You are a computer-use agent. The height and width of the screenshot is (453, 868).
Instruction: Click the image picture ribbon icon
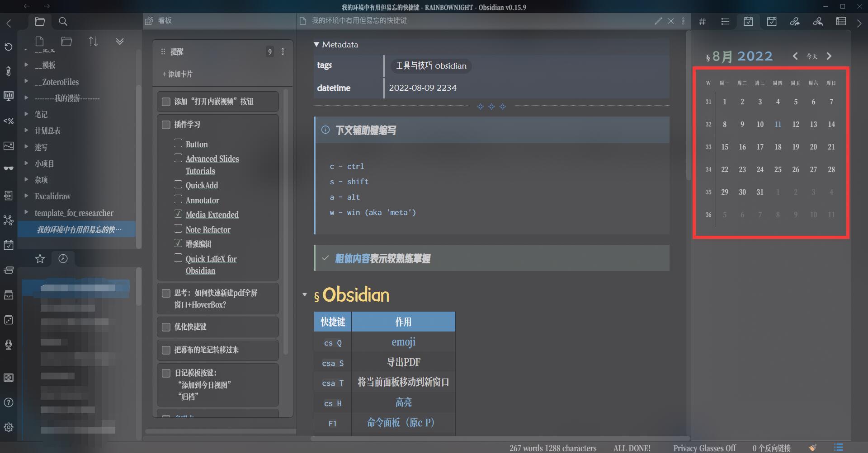click(9, 146)
